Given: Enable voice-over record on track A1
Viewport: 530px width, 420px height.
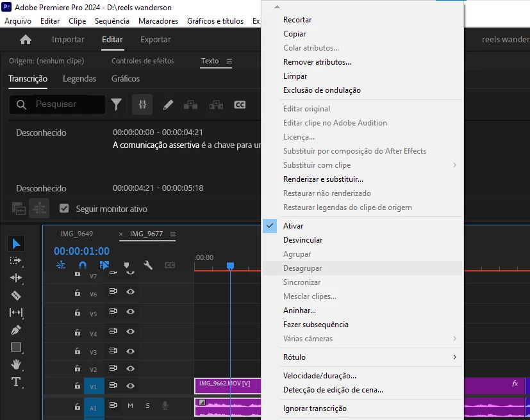Looking at the screenshot, I should pyautogui.click(x=165, y=405).
